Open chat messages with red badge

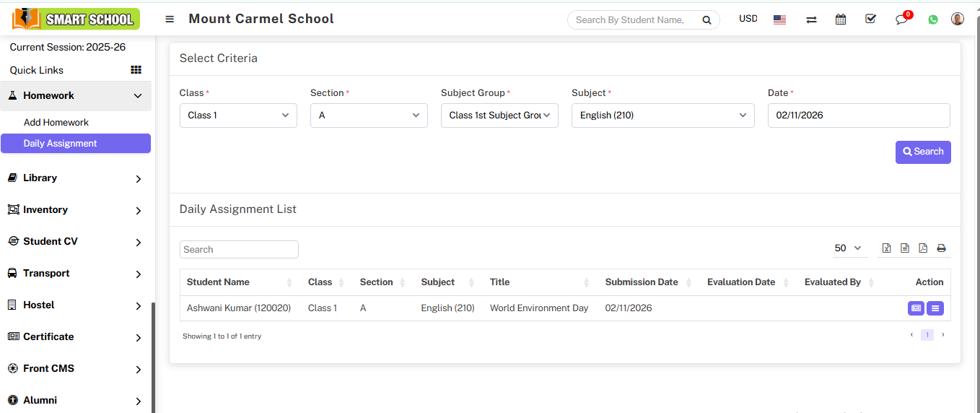902,19
